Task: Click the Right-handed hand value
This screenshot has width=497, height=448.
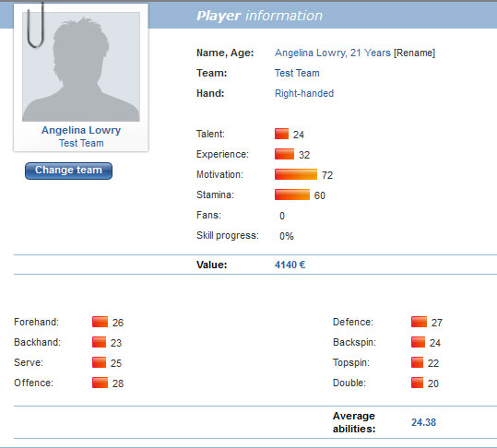Action: (304, 93)
